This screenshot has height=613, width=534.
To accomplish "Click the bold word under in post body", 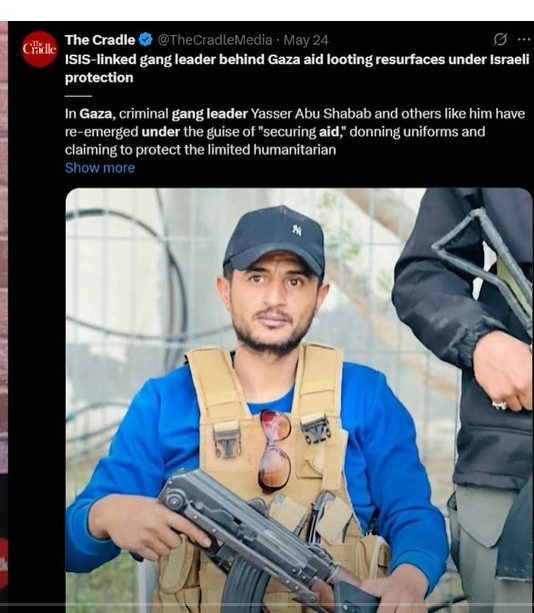I will click(x=161, y=132).
